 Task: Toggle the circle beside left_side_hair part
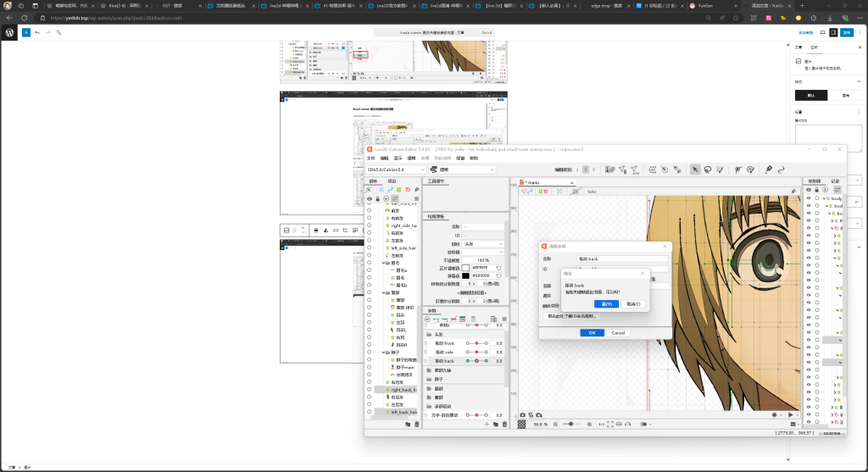[370, 248]
